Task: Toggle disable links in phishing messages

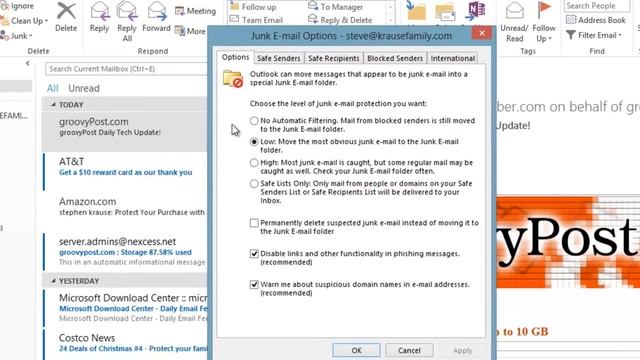Action: [x=254, y=254]
